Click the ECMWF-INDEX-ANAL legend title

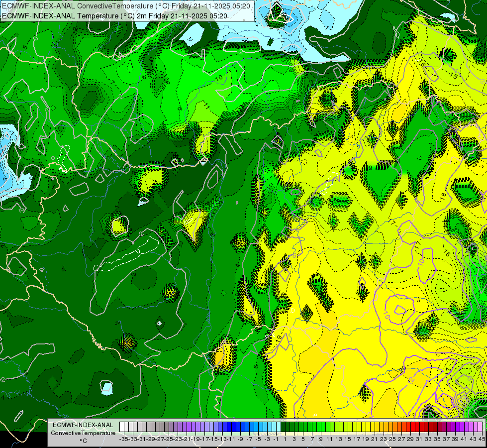click(x=83, y=425)
